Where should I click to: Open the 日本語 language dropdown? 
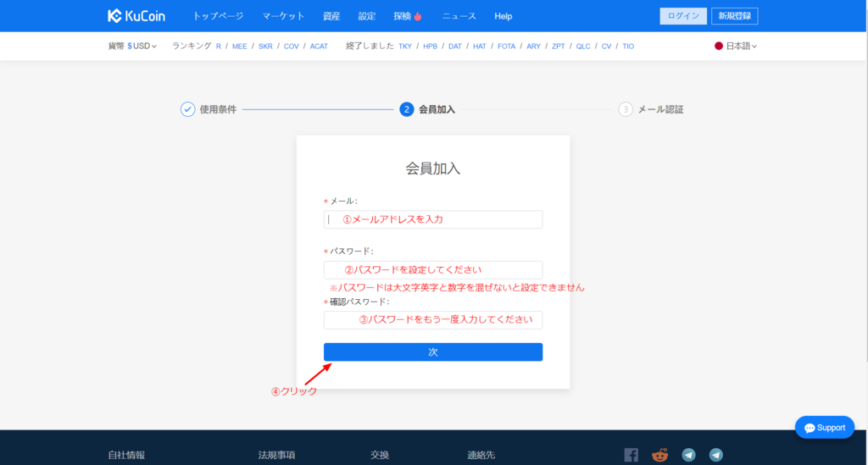tap(736, 47)
